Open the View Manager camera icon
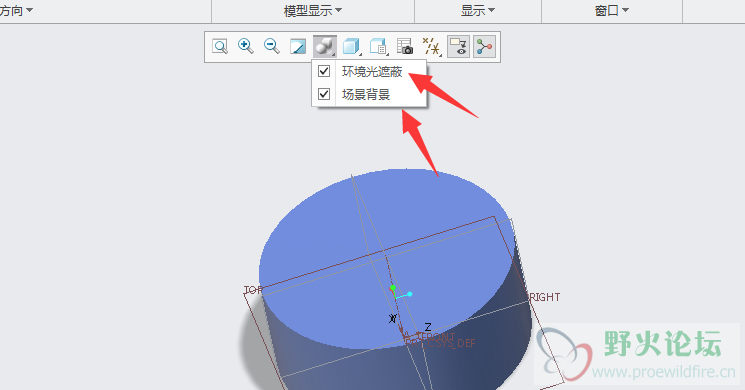The width and height of the screenshot is (745, 390). click(x=405, y=47)
